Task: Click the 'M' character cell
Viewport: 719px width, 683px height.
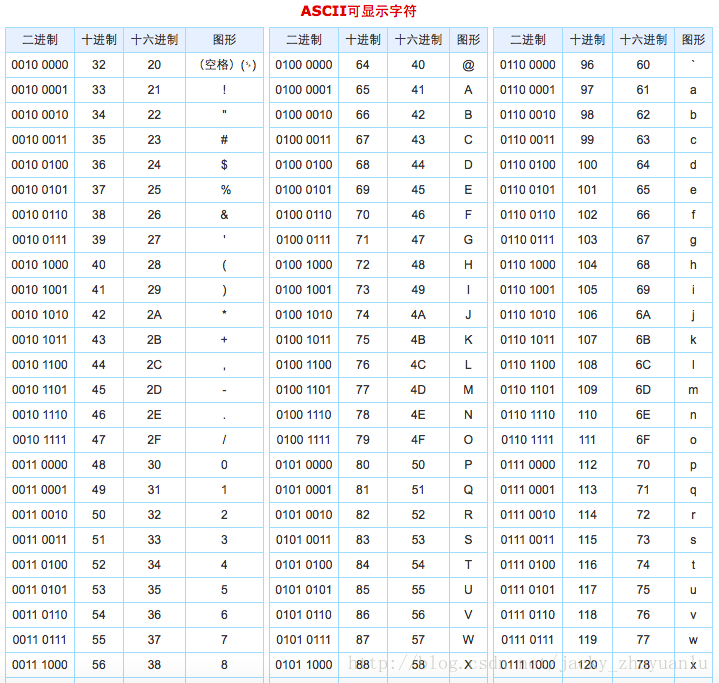Action: pos(468,389)
